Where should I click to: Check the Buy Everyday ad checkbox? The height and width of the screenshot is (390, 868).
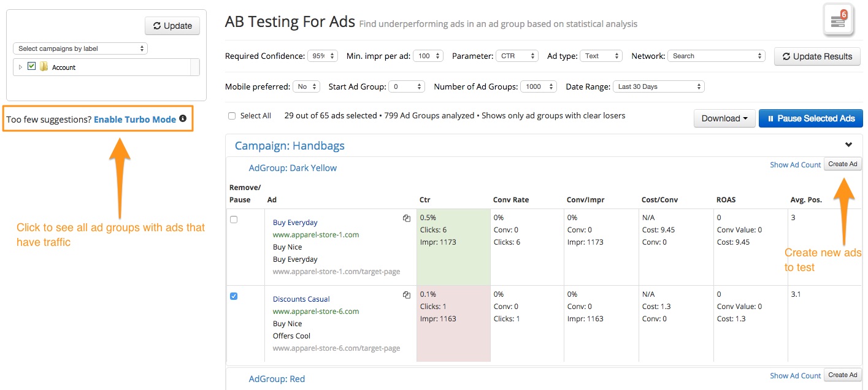[x=234, y=220]
